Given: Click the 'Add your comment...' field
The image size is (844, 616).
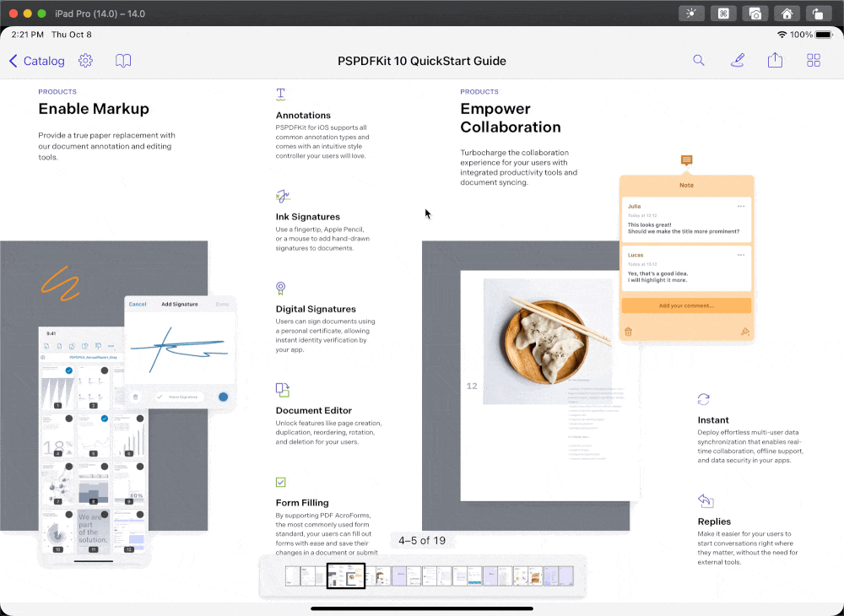Looking at the screenshot, I should tap(686, 305).
